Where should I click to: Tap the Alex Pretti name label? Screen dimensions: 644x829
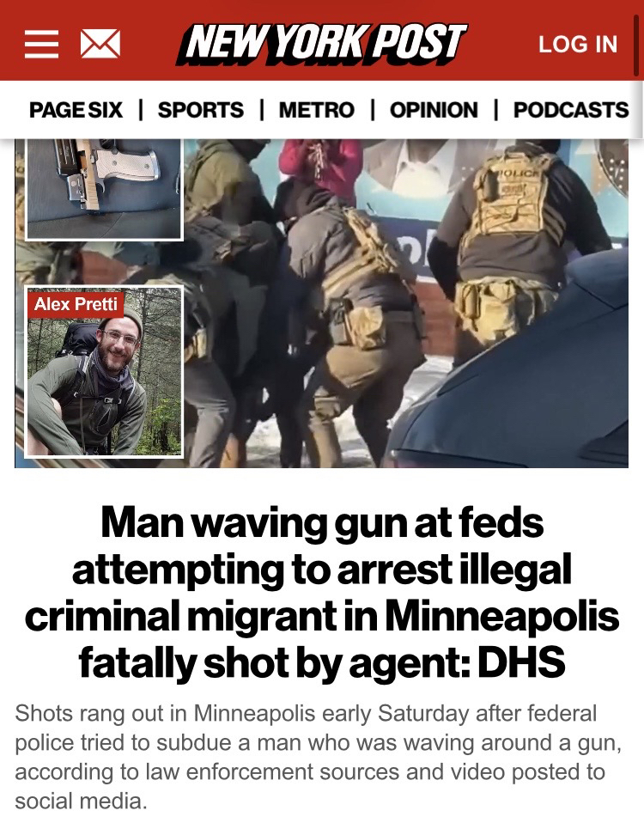[x=76, y=304]
